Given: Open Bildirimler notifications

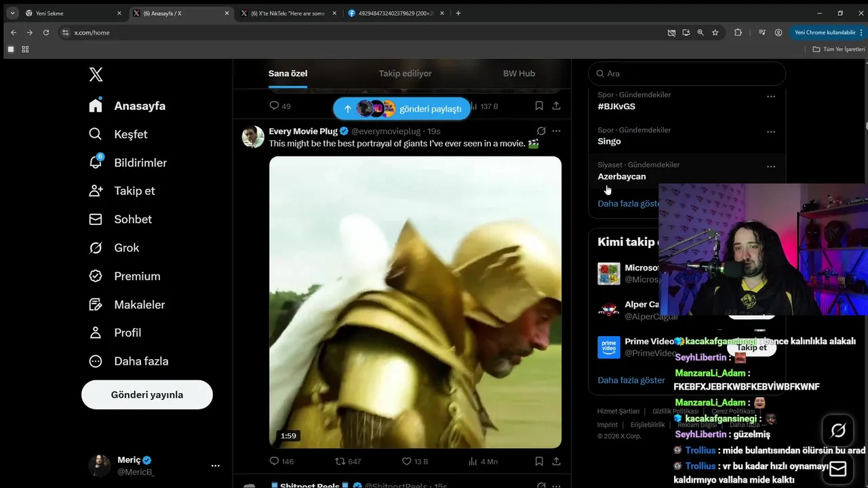Looking at the screenshot, I should pyautogui.click(x=127, y=163).
